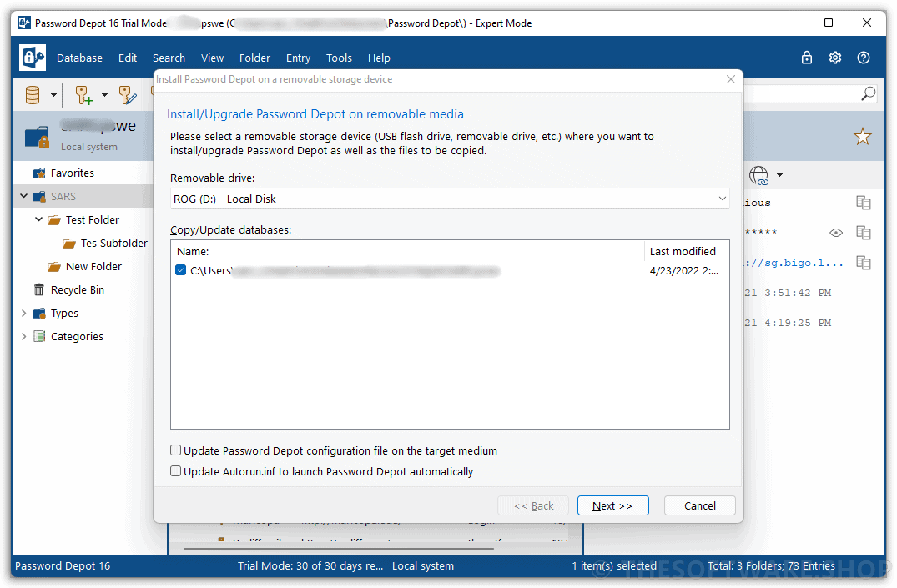Open the Search menu
This screenshot has height=588, width=897.
[169, 58]
